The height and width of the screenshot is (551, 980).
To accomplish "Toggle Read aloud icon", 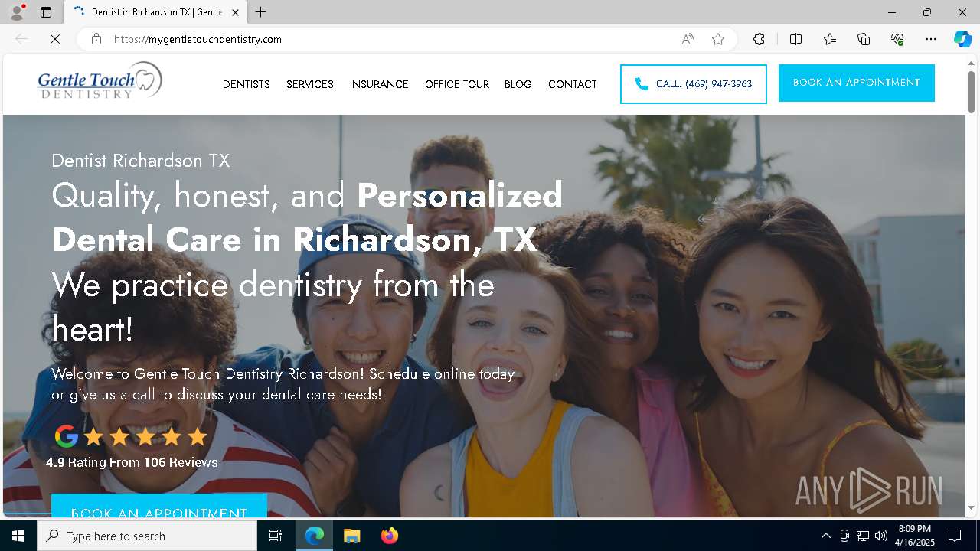I will click(688, 39).
